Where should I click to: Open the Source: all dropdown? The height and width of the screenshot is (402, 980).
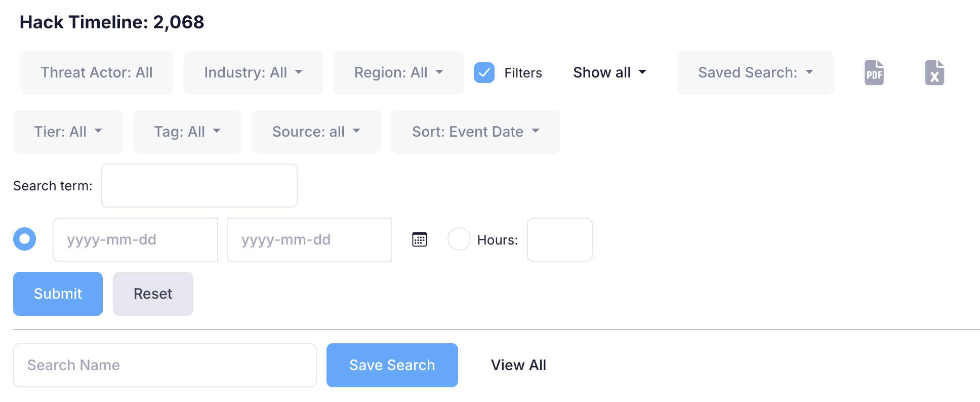pyautogui.click(x=316, y=132)
